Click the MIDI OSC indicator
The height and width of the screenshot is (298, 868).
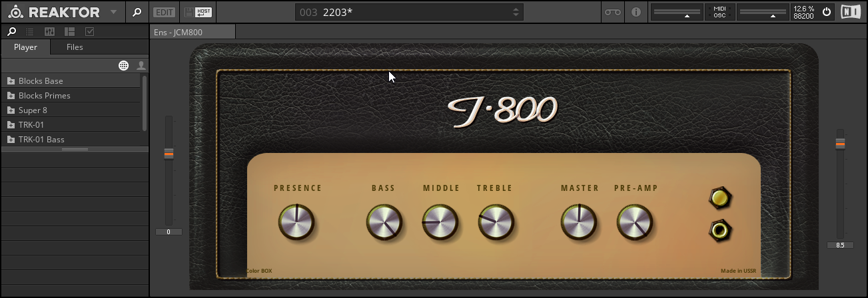720,12
